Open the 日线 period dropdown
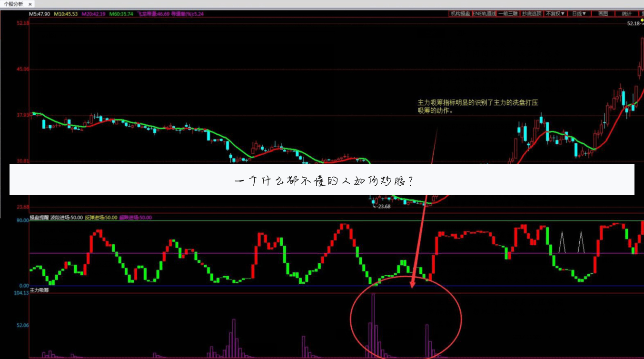Image resolution: width=644 pixels, height=359 pixels. point(579,14)
